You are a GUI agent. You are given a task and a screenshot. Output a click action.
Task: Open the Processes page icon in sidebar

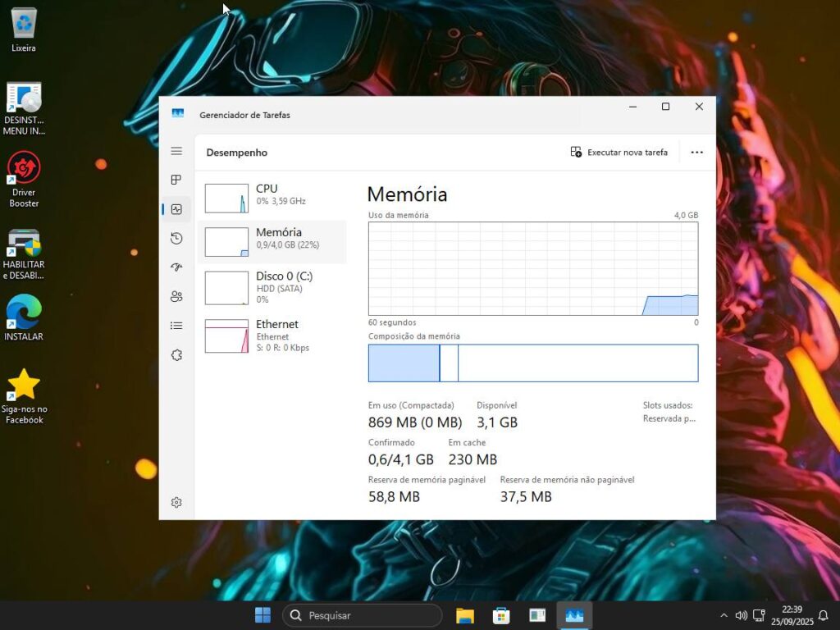(176, 180)
